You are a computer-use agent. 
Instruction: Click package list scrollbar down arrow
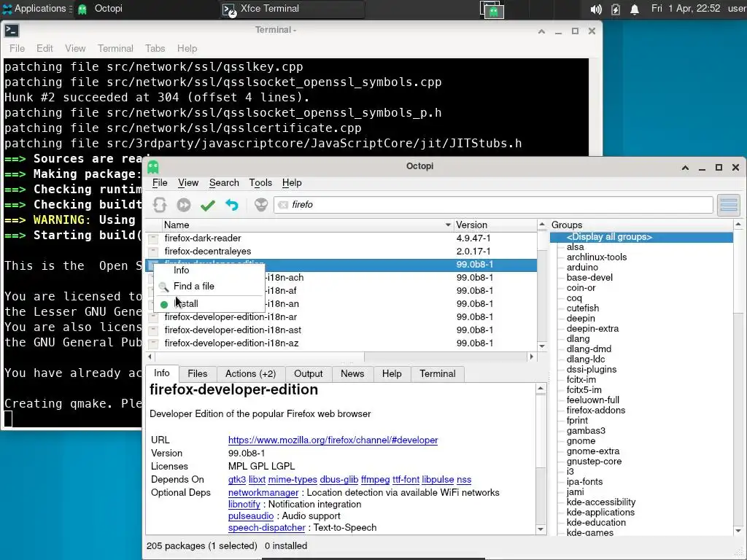tap(542, 346)
